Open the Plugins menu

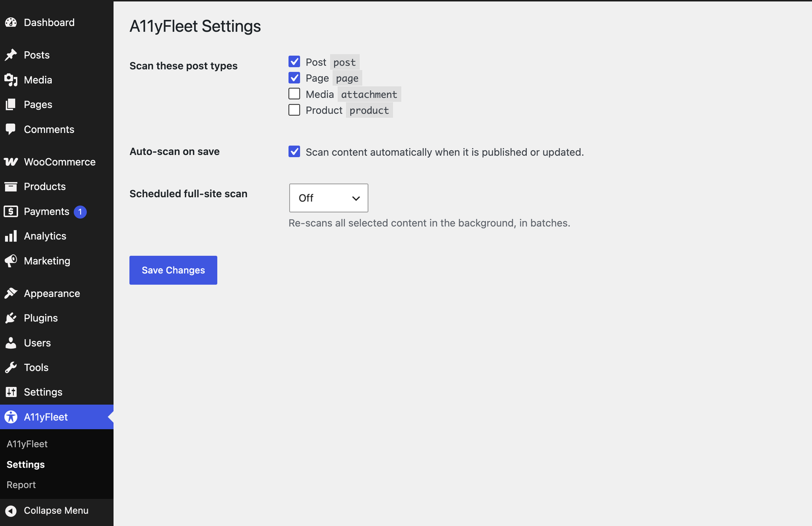[57, 318]
